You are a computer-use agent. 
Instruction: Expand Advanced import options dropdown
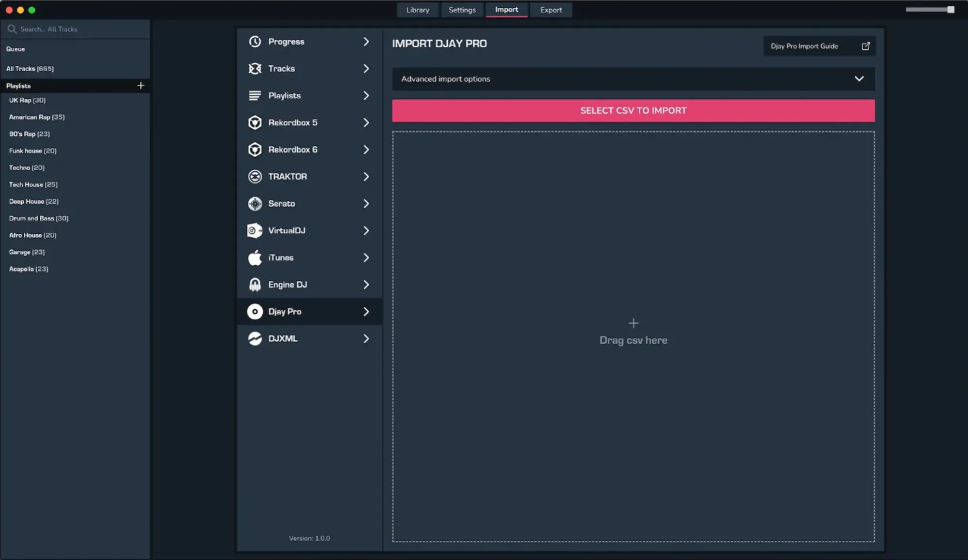[x=859, y=79]
